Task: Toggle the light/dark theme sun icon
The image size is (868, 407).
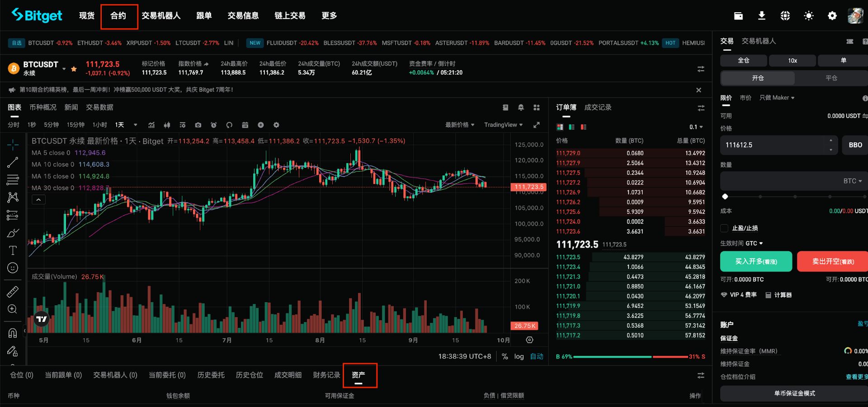Action: pyautogui.click(x=809, y=16)
